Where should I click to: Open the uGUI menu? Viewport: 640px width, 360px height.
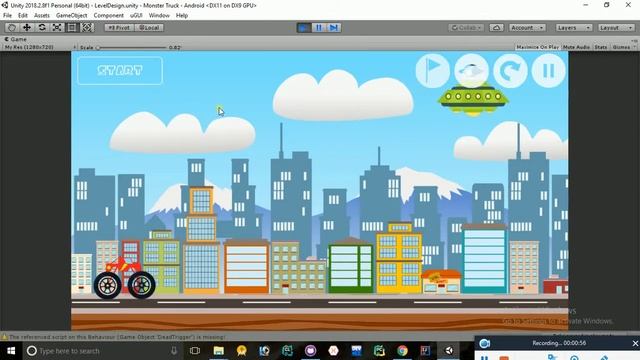(136, 15)
